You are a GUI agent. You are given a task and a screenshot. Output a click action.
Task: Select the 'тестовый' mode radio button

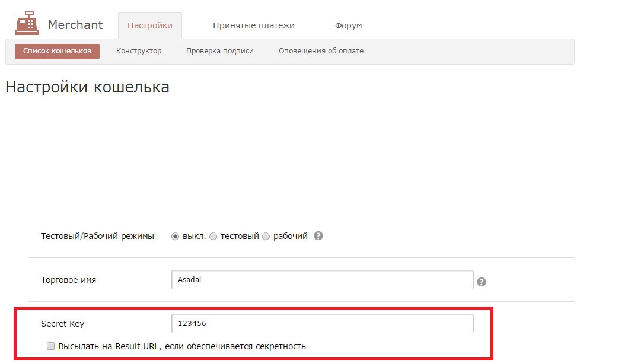tap(213, 237)
